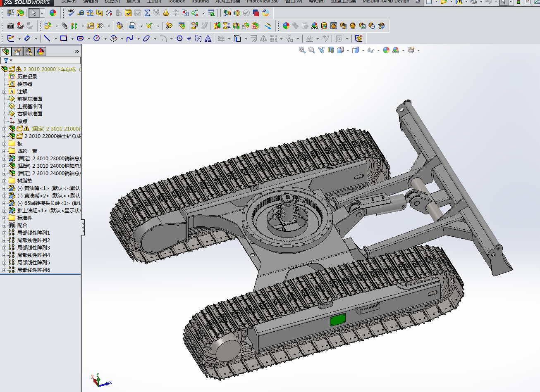The height and width of the screenshot is (392, 540).
Task: Select the Sketch Text tool
Action: point(207,38)
